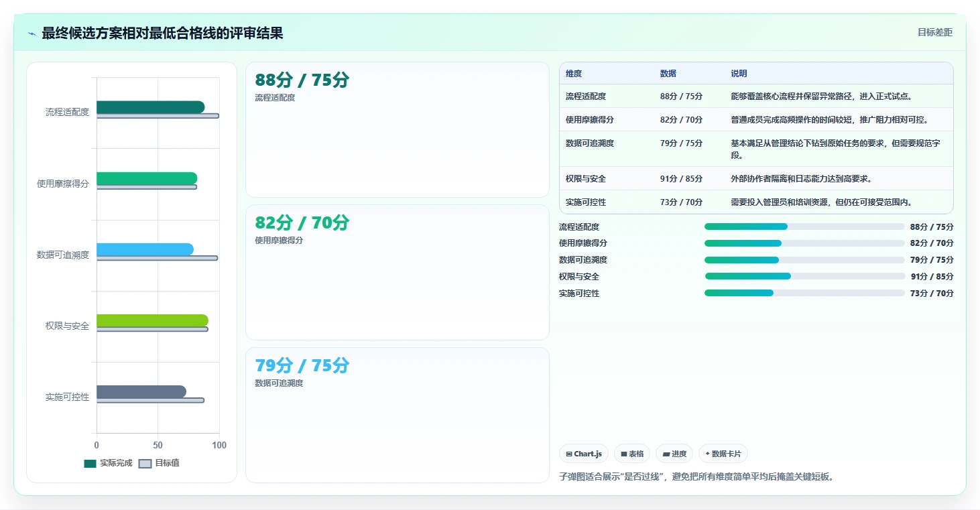Click the 使用摩擦得分 progress bar
This screenshot has width=980, height=510.
[x=804, y=243]
